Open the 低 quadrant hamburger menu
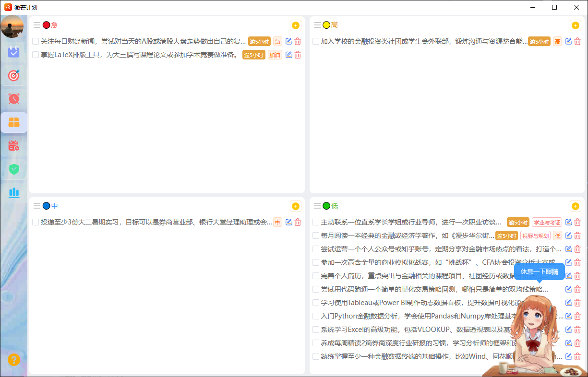The image size is (588, 377). 317,206
